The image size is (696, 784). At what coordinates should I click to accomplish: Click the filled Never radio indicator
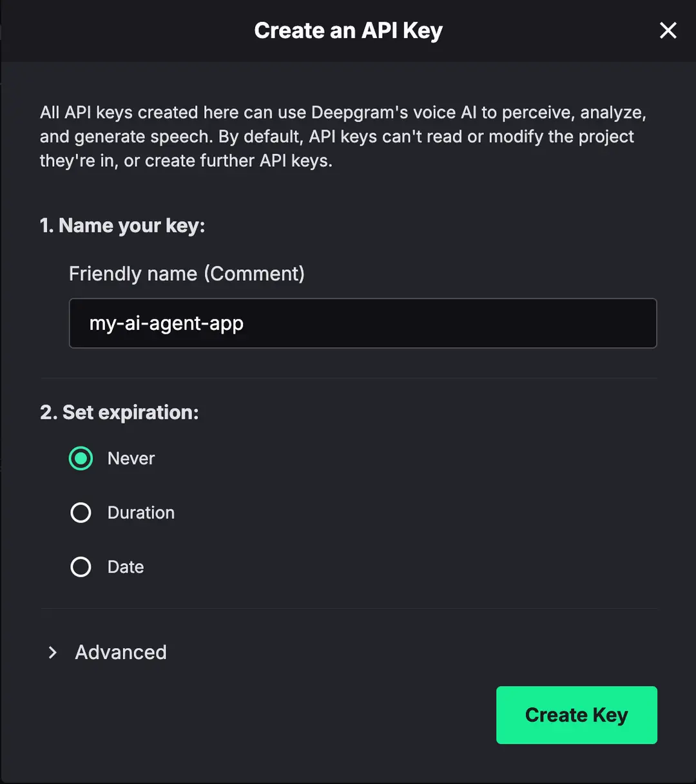[81, 458]
